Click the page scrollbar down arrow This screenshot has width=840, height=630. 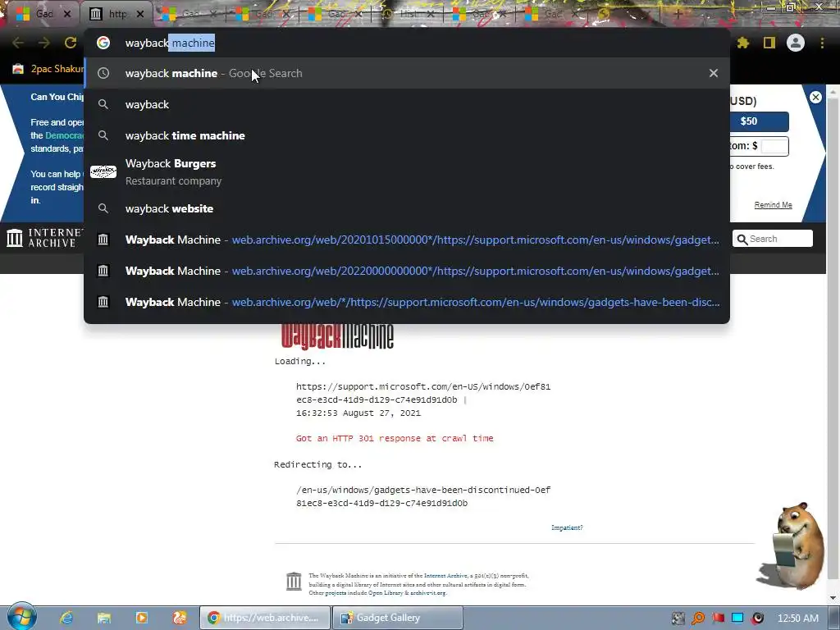coord(833,598)
